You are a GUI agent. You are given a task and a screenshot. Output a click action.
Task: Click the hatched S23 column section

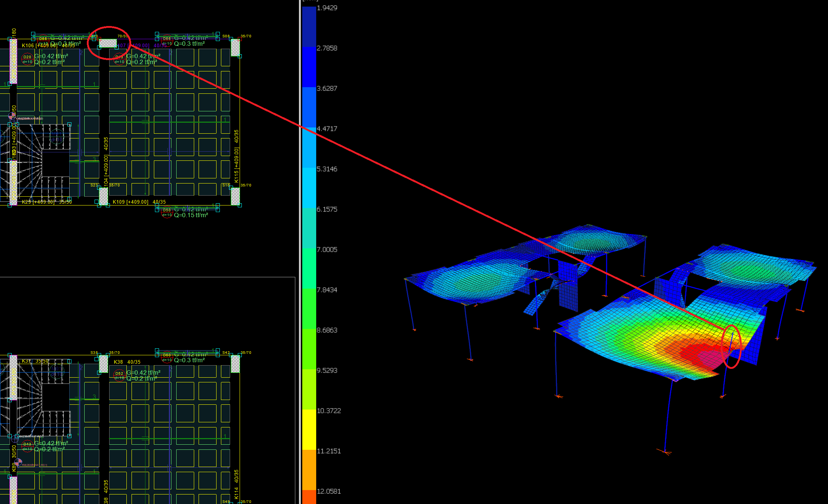pyautogui.click(x=104, y=196)
